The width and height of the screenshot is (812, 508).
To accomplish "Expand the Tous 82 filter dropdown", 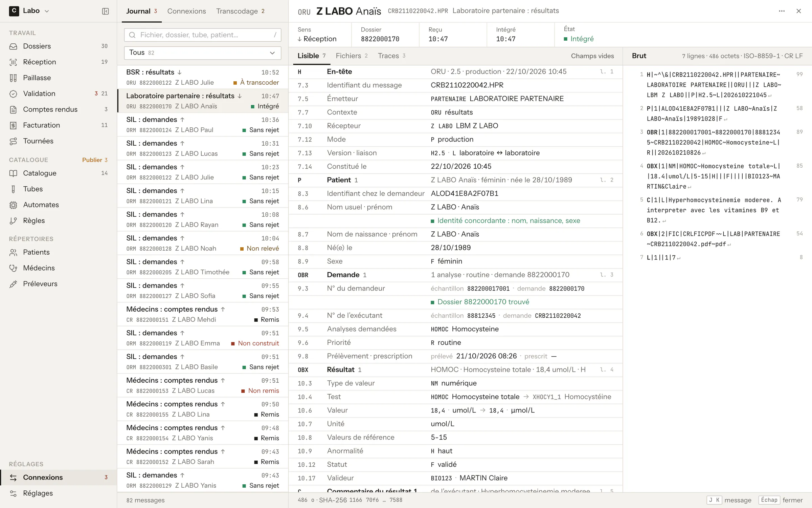I will click(x=202, y=53).
